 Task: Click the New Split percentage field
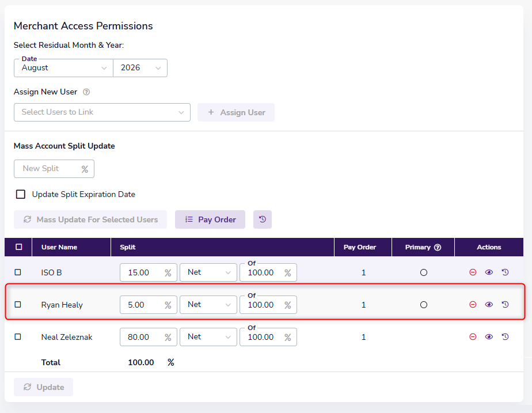pos(54,169)
